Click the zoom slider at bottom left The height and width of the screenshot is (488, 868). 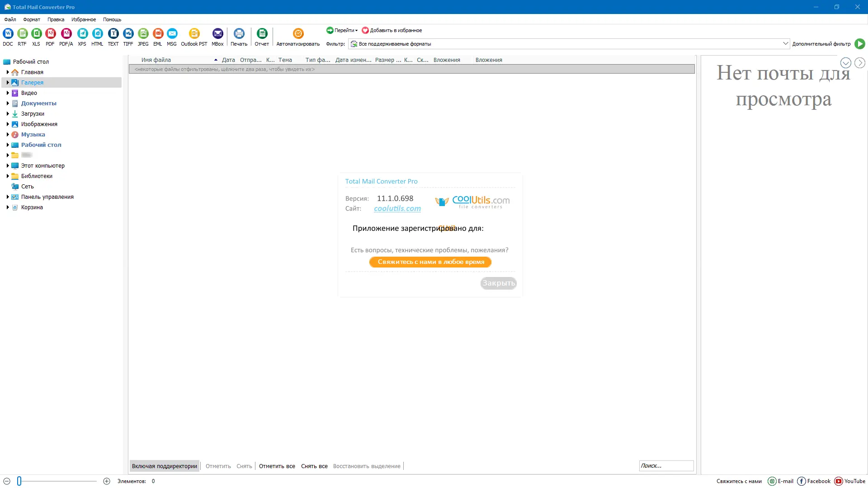(19, 481)
